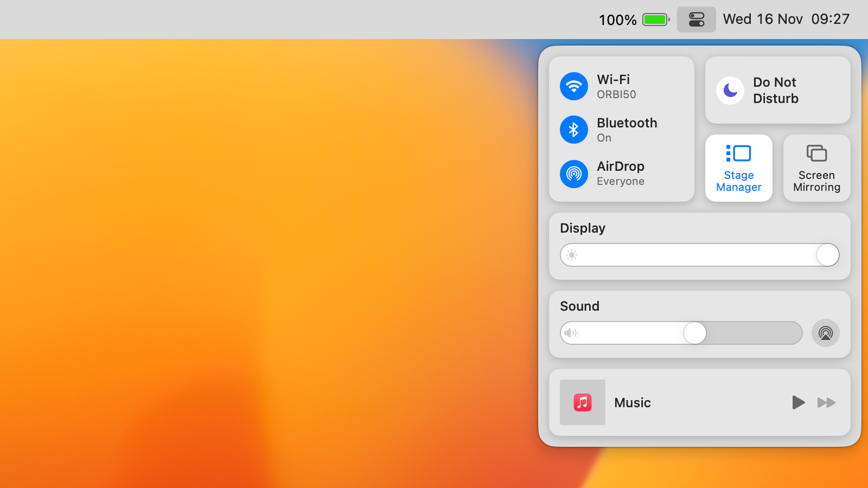Screen dimensions: 868x488
Task: Toggle the Wi-Fi icon button
Action: pyautogui.click(x=573, y=86)
